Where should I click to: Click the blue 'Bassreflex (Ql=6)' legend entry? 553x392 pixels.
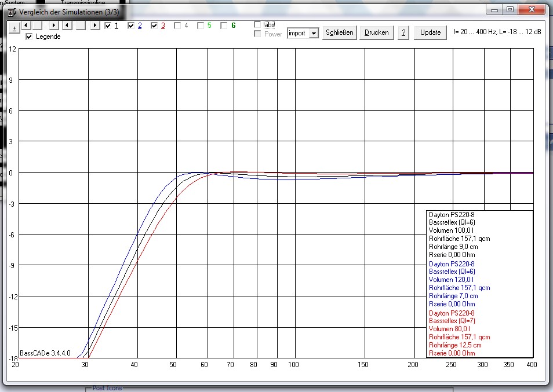pyautogui.click(x=452, y=272)
